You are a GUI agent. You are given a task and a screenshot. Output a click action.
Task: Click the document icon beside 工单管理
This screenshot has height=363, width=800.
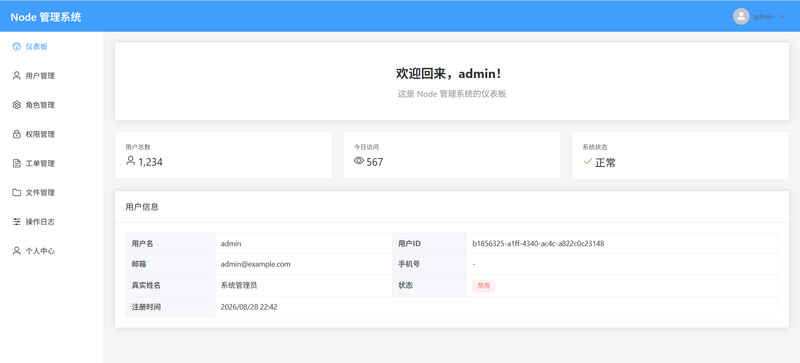tap(16, 163)
